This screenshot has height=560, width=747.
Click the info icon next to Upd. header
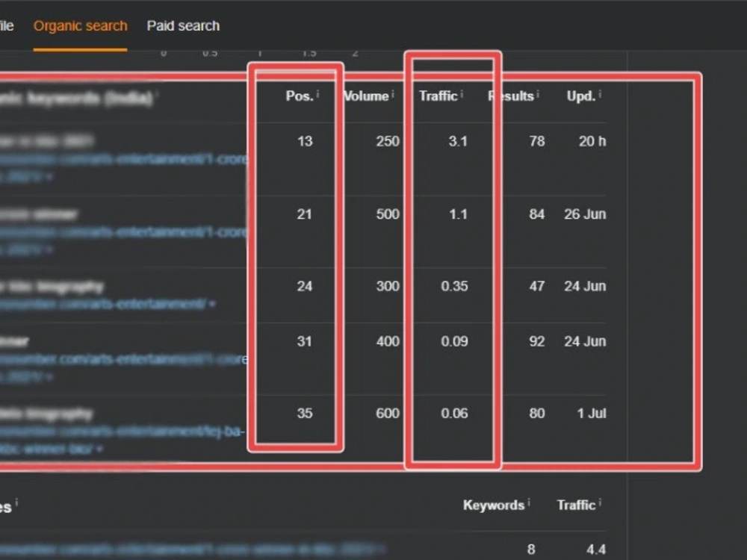[x=600, y=94]
